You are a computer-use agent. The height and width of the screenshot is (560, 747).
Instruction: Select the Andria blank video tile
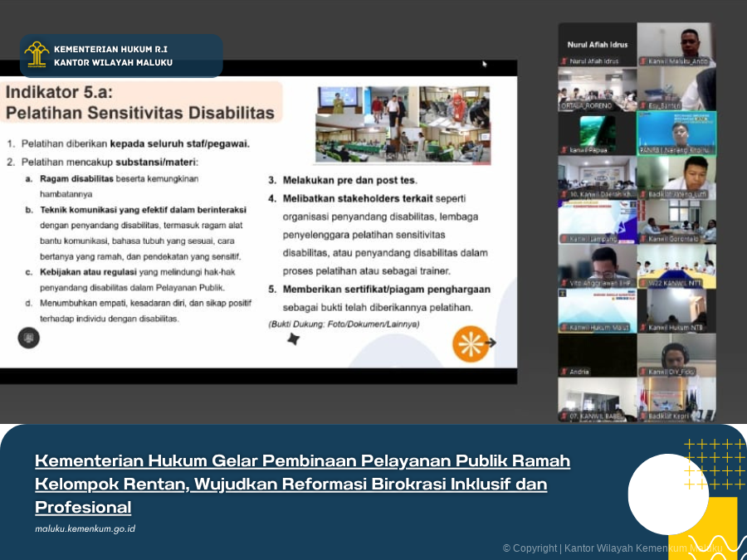598,355
